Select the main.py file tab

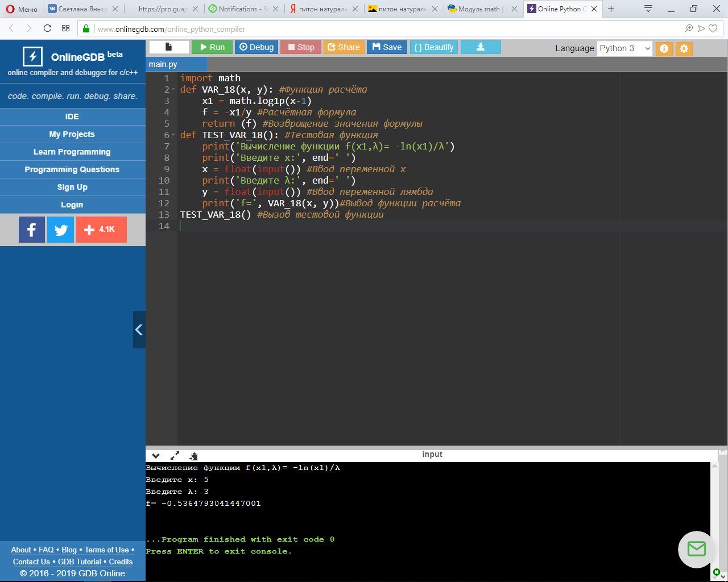coord(163,64)
